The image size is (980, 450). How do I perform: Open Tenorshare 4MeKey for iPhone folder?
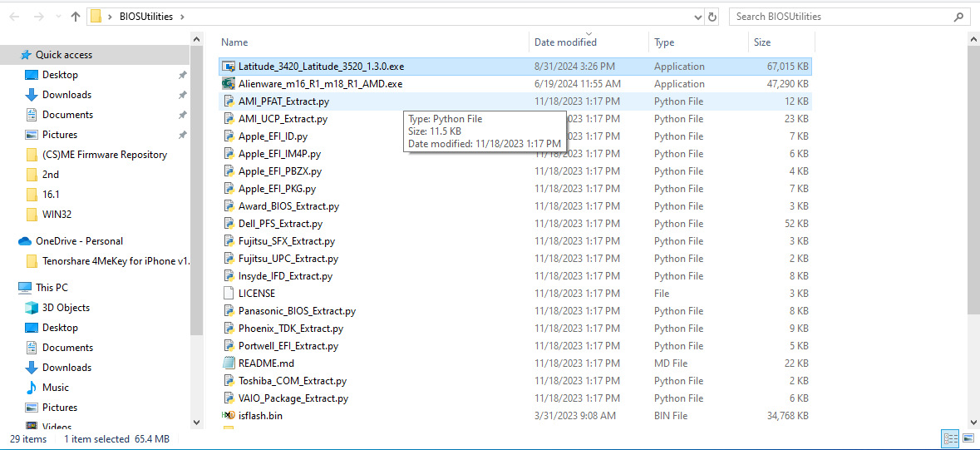(x=117, y=262)
